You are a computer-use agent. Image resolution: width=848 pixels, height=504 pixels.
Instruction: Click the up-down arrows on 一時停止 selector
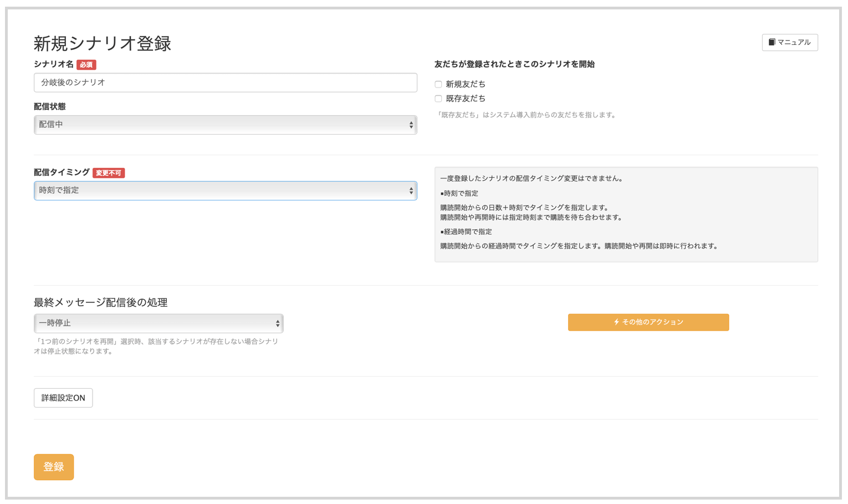coord(278,323)
